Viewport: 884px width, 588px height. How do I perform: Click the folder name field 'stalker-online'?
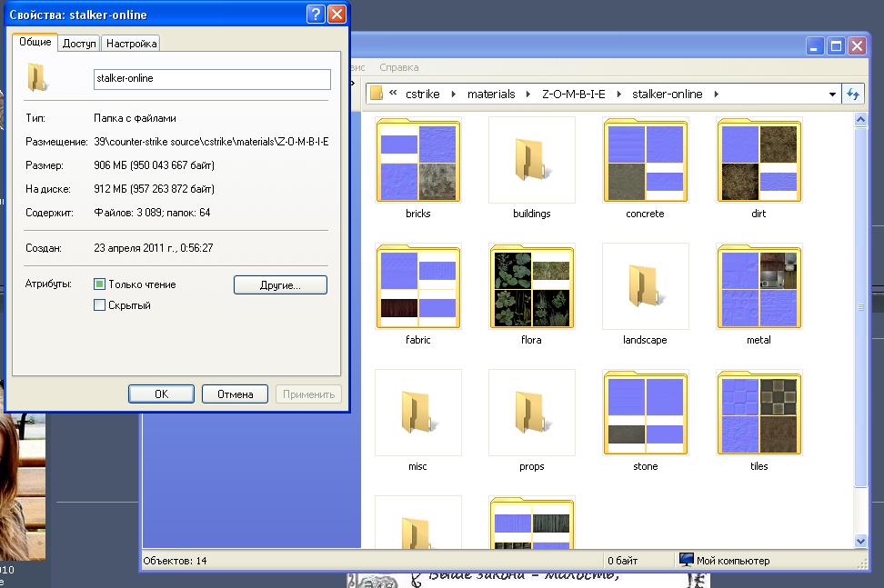[x=212, y=79]
